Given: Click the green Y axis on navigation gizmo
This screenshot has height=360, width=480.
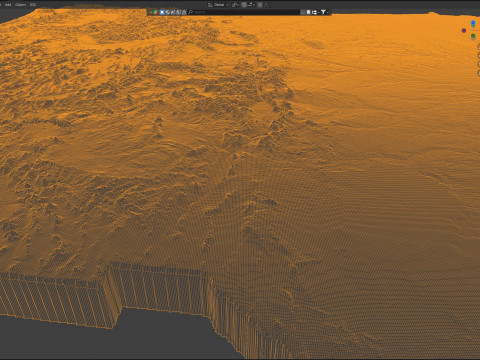Looking at the screenshot, I should (x=473, y=36).
